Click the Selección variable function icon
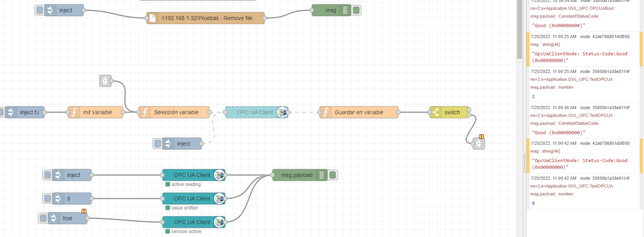Image resolution: width=644 pixels, height=237 pixels. point(145,112)
